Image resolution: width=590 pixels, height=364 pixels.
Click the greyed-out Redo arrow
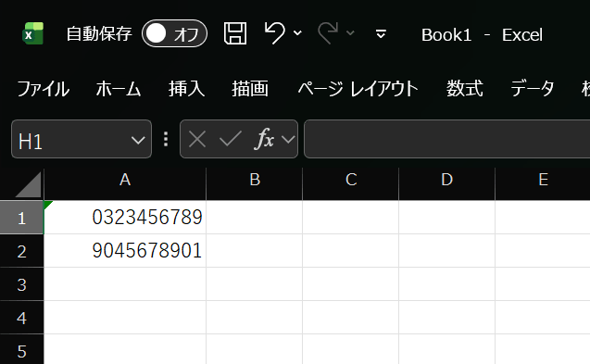tap(328, 33)
